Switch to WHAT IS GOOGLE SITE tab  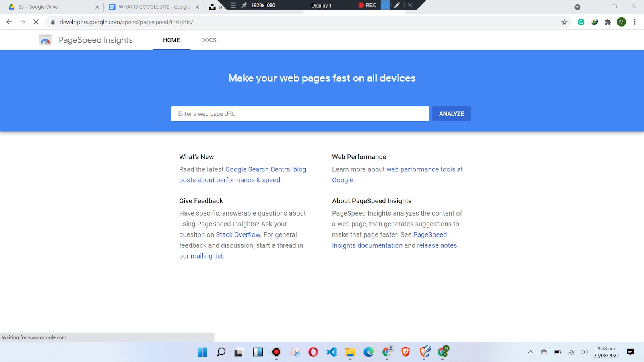pos(154,7)
